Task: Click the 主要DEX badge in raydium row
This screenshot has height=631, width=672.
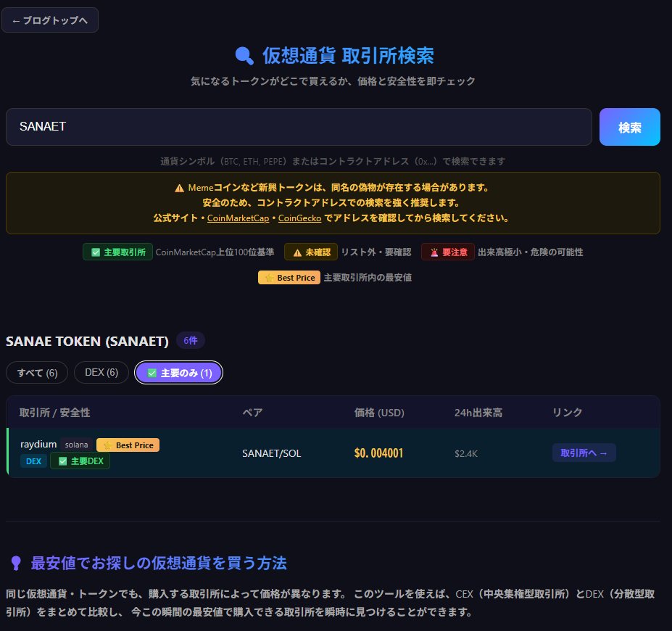Action: [x=80, y=461]
